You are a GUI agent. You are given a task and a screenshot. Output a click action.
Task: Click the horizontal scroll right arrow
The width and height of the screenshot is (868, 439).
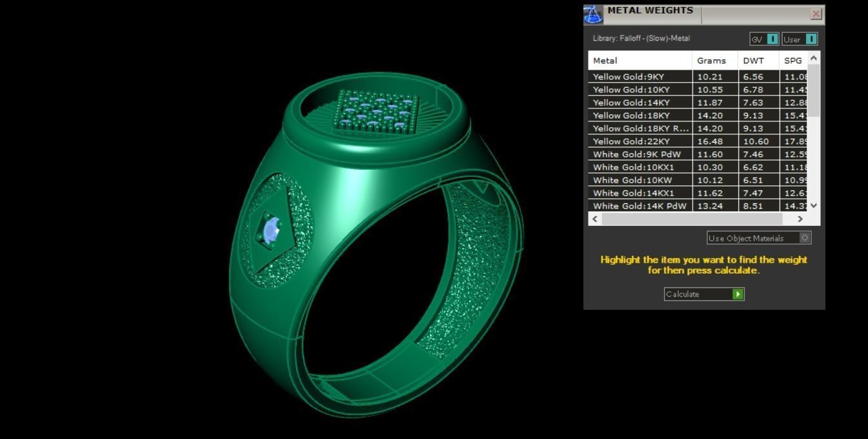coord(800,219)
